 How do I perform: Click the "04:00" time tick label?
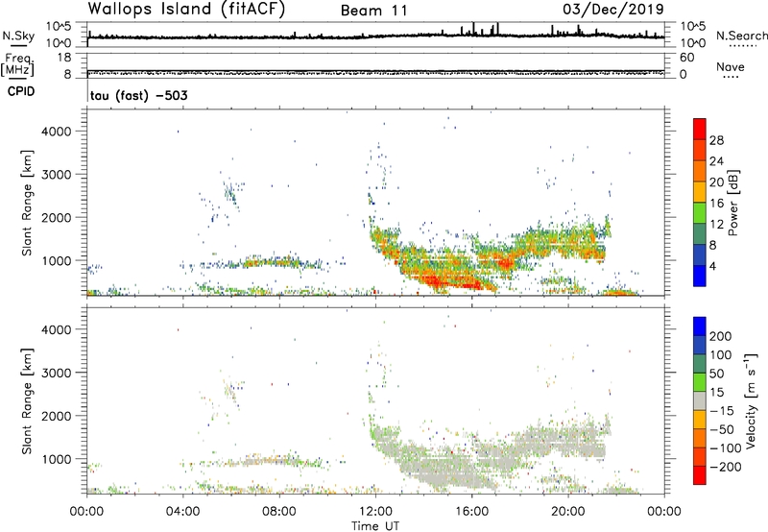(182, 512)
